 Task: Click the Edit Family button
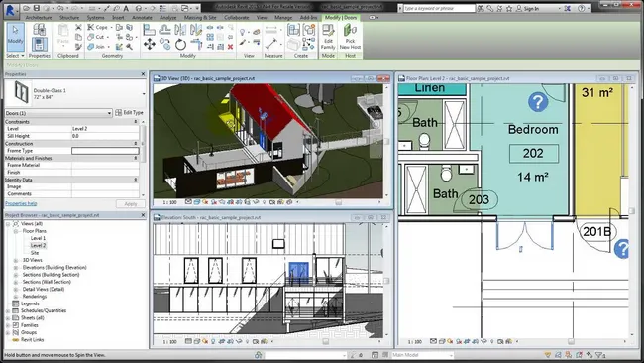coord(328,37)
